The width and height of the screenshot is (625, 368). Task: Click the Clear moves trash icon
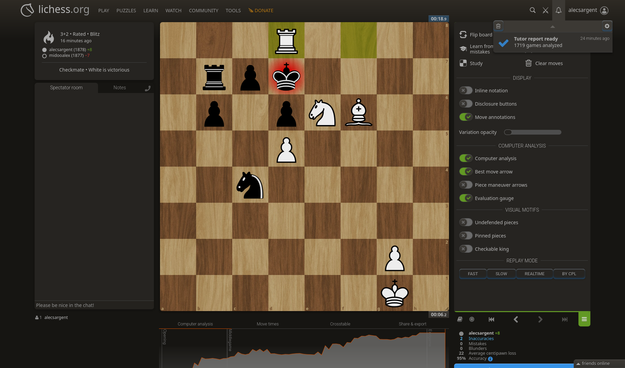tap(528, 63)
